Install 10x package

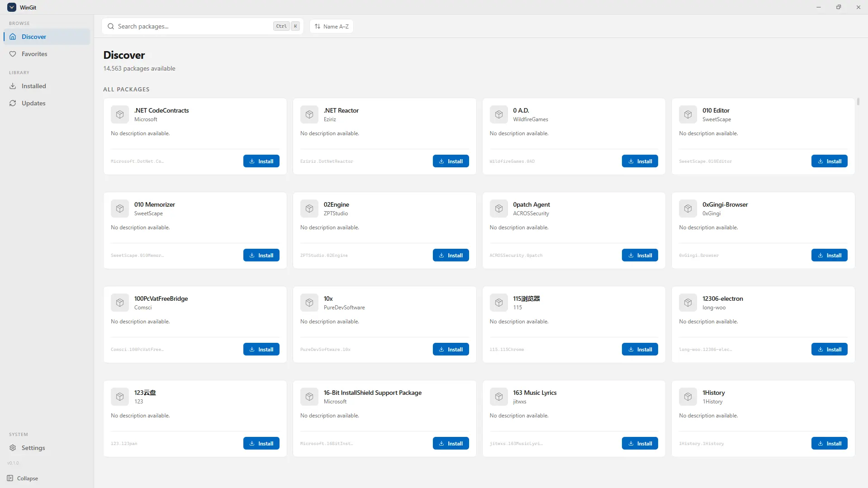(x=451, y=349)
